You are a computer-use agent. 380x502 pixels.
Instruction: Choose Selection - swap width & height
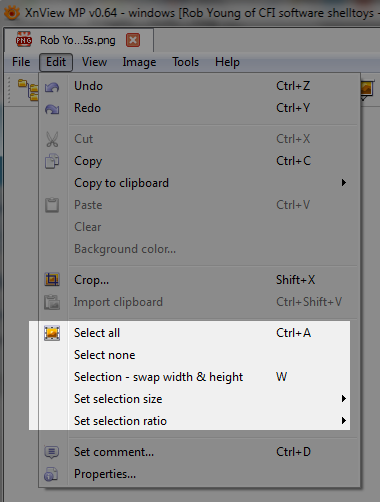coord(199,377)
